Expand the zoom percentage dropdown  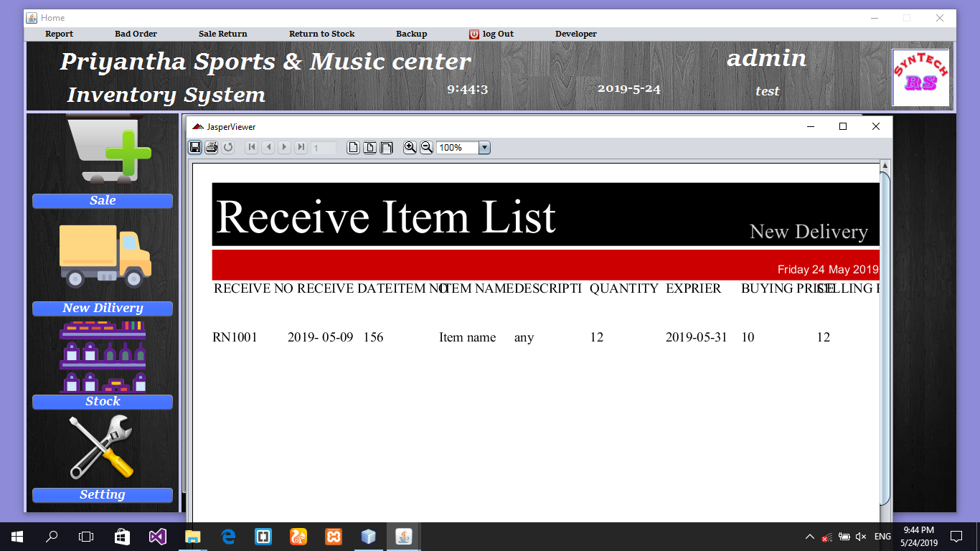pos(485,147)
